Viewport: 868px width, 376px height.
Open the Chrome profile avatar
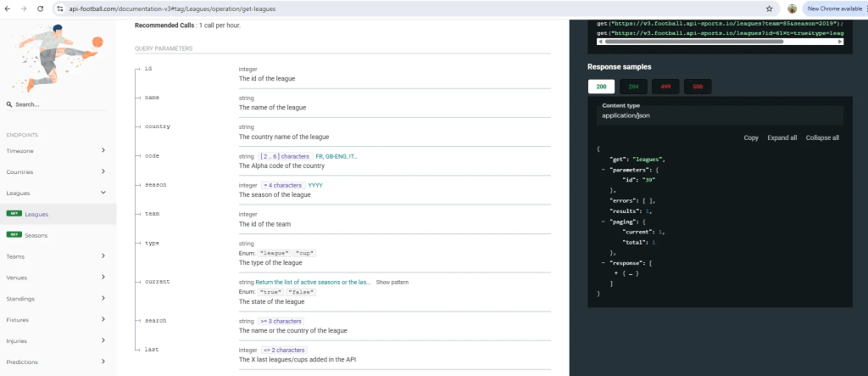point(792,8)
